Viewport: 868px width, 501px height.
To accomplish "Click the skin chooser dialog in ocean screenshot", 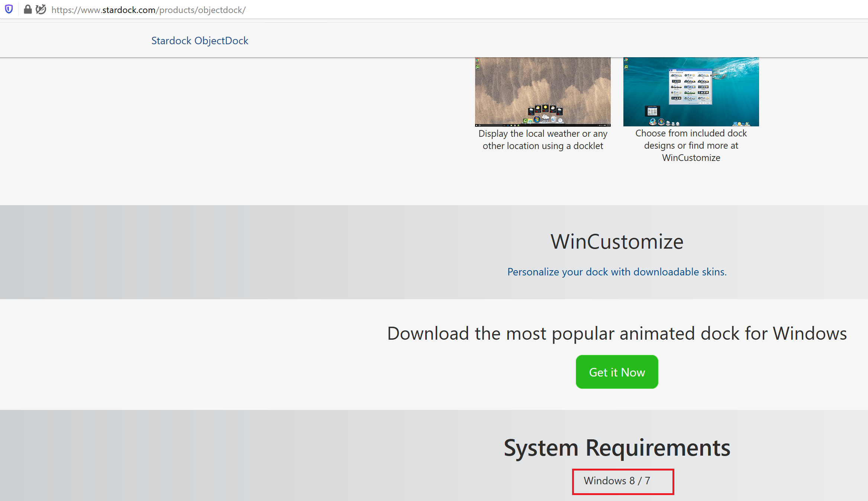I will pos(690,86).
